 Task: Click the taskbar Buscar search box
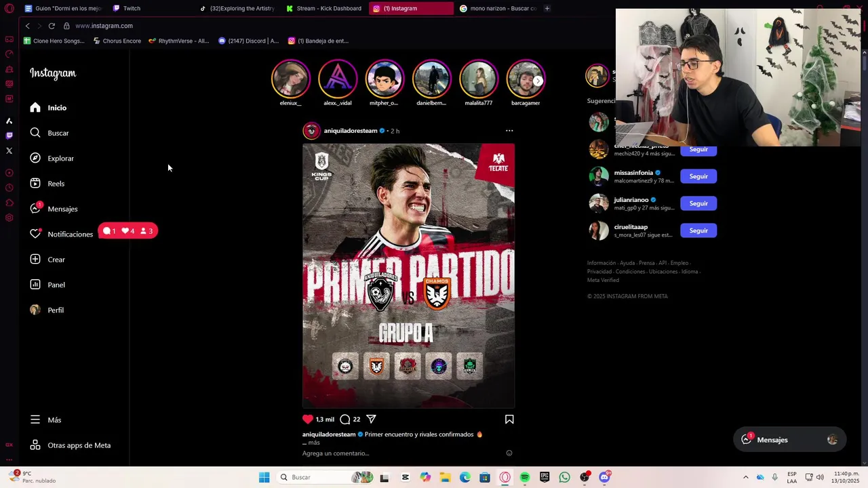pyautogui.click(x=327, y=477)
